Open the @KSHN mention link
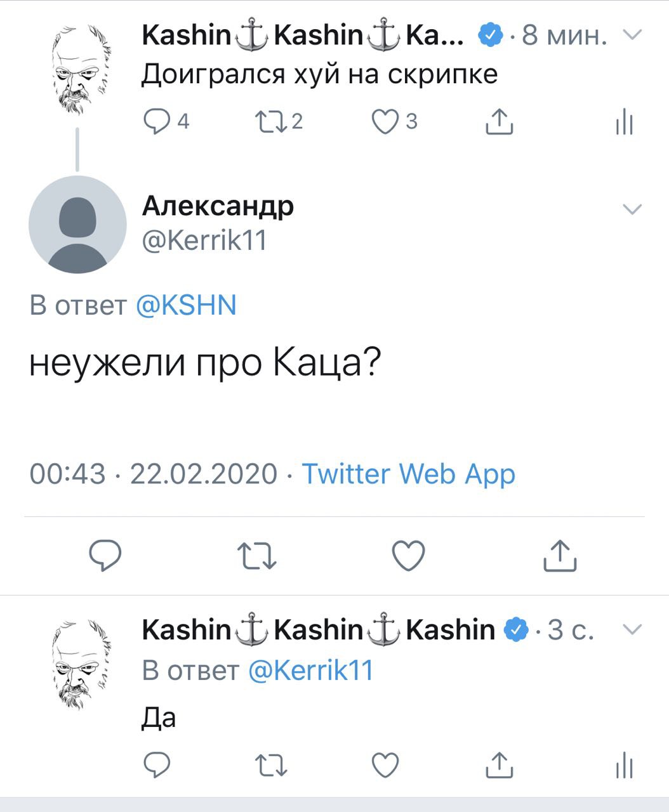The height and width of the screenshot is (812, 669). pyautogui.click(x=186, y=306)
